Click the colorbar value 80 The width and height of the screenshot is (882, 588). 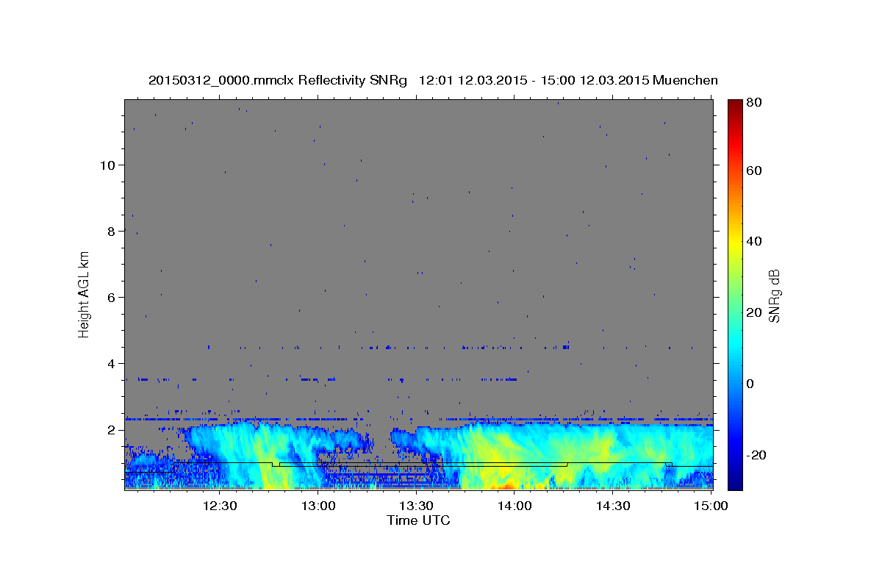[x=753, y=104]
